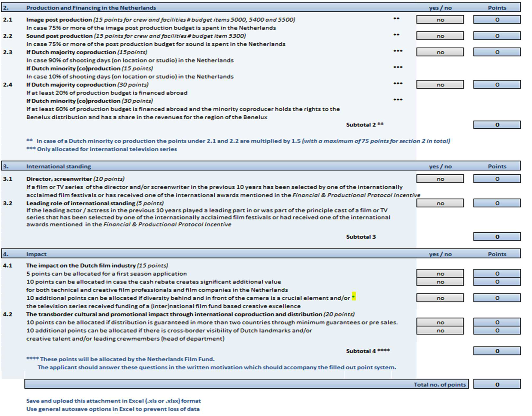Image resolution: width=532 pixels, height=416 pixels.
Task: Set yes/no for first season application row
Action: click(440, 274)
